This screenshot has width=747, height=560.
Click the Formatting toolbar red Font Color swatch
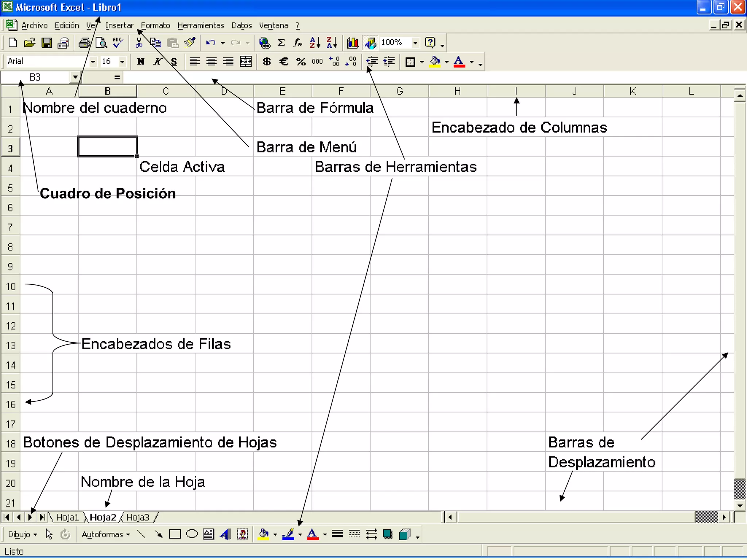(459, 62)
